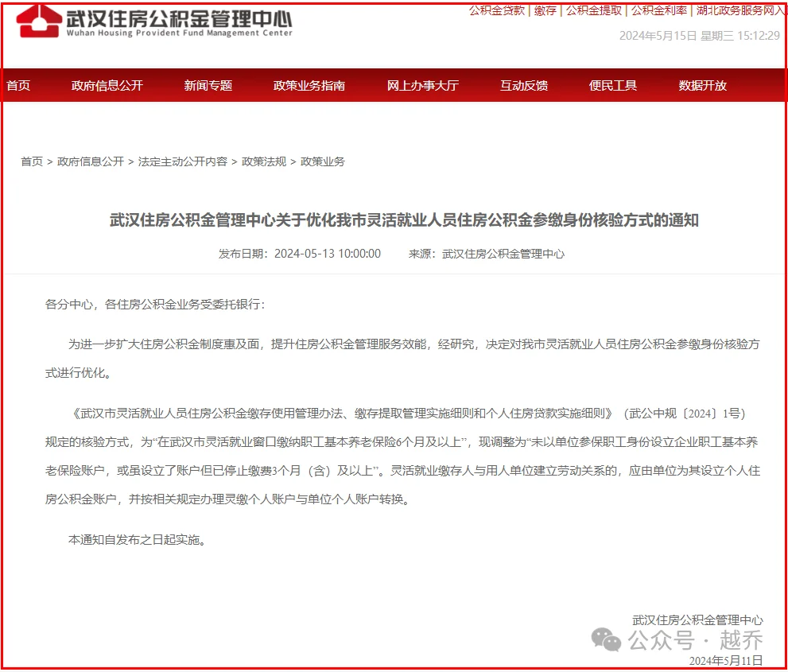
Task: Click the 武汉住房公积金管理中心 site title
Action: coord(179,21)
